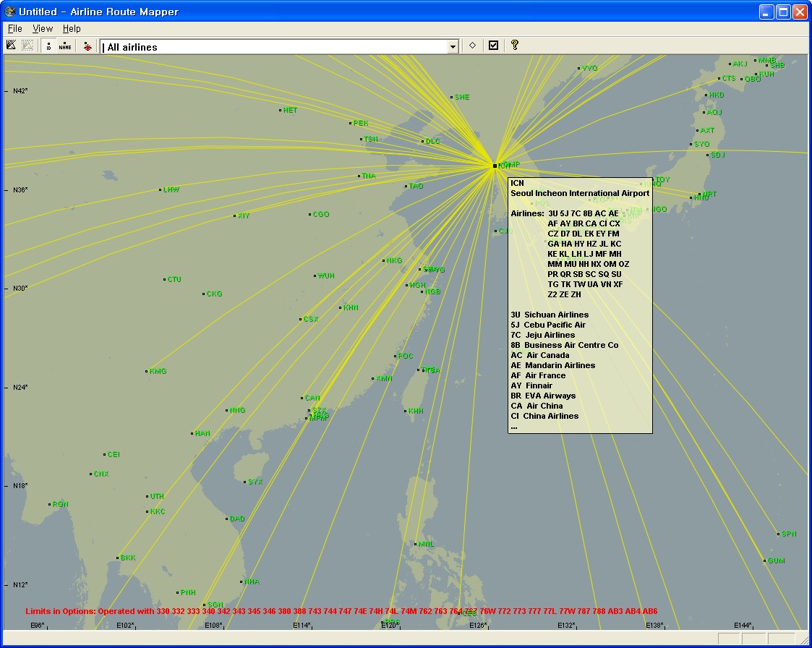Toggle airport ID label display

click(x=48, y=45)
